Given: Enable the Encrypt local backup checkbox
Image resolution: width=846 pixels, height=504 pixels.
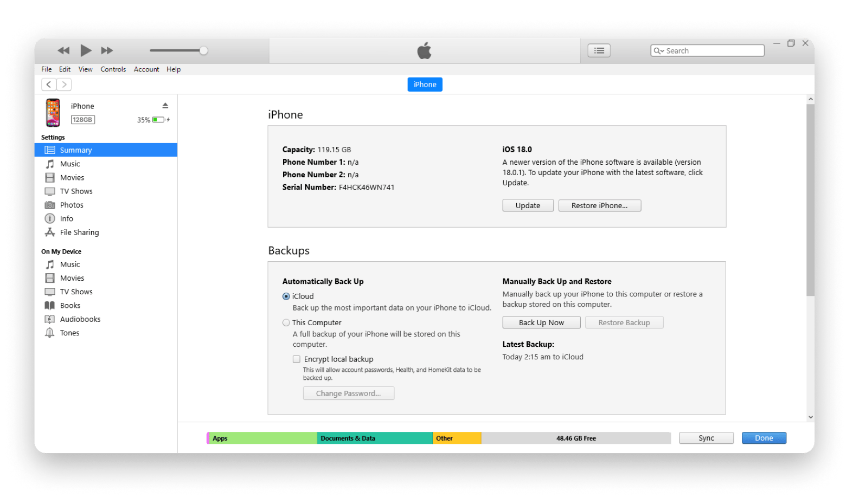Looking at the screenshot, I should click(x=297, y=359).
